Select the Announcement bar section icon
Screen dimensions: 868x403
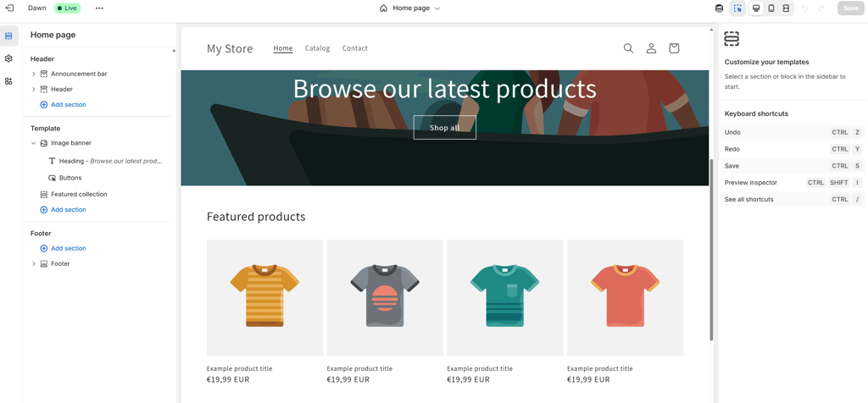coord(44,74)
